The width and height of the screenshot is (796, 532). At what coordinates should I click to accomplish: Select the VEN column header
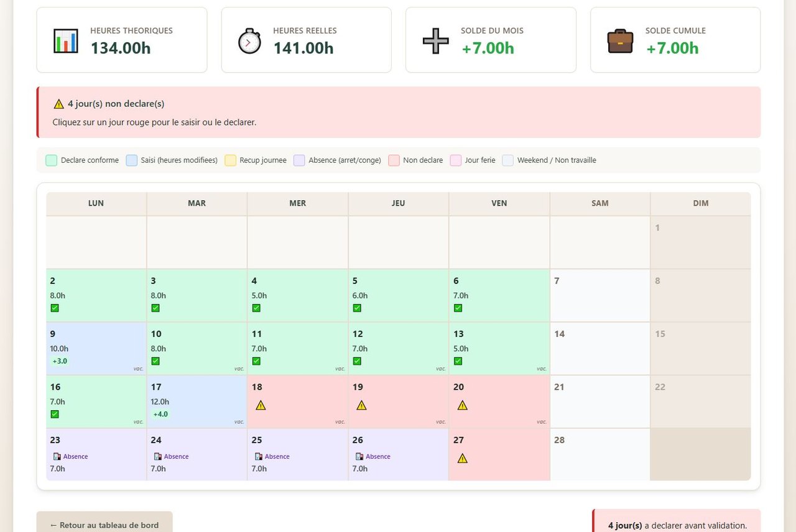coord(499,203)
